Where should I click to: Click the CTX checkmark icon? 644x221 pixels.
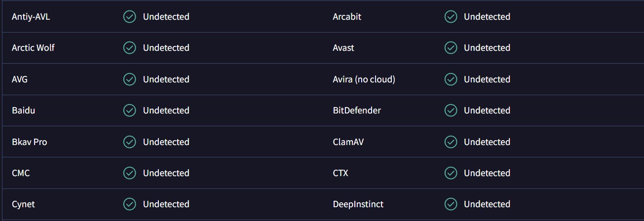[x=451, y=173]
